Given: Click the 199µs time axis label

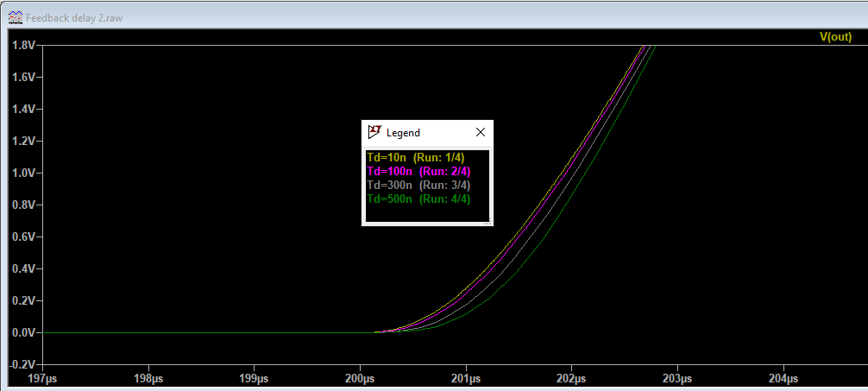Looking at the screenshot, I should (x=254, y=379).
